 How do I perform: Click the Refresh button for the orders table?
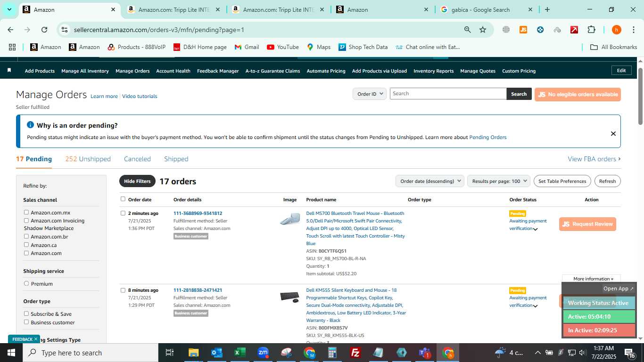pos(607,181)
